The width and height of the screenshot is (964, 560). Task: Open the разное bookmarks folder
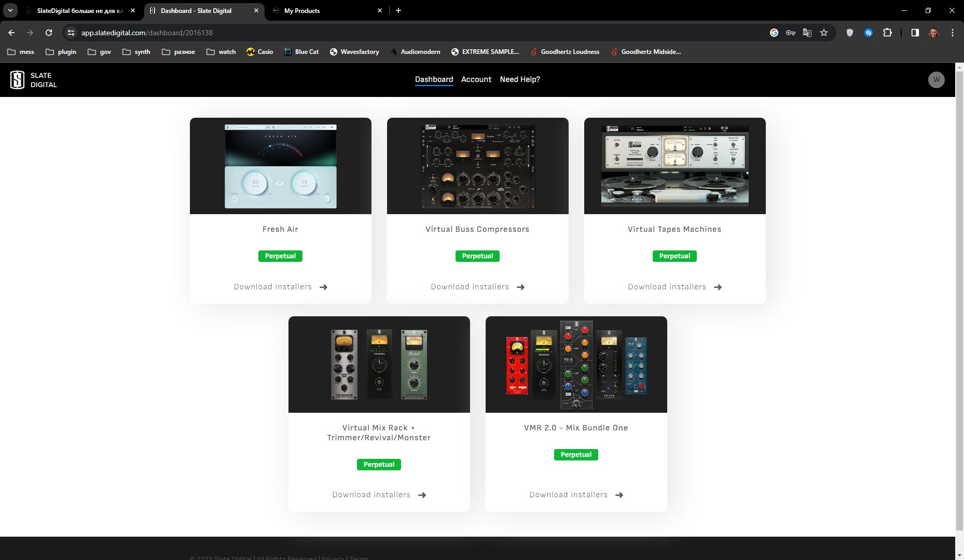pyautogui.click(x=178, y=52)
